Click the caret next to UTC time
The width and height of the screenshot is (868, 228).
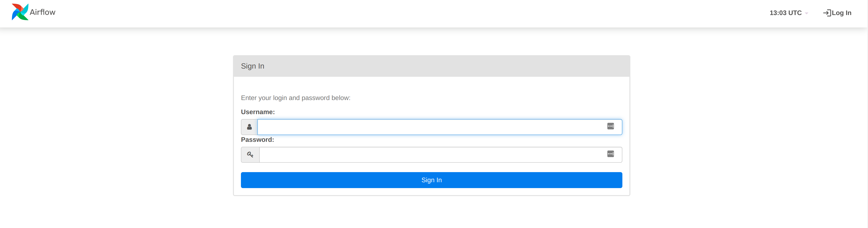click(806, 13)
